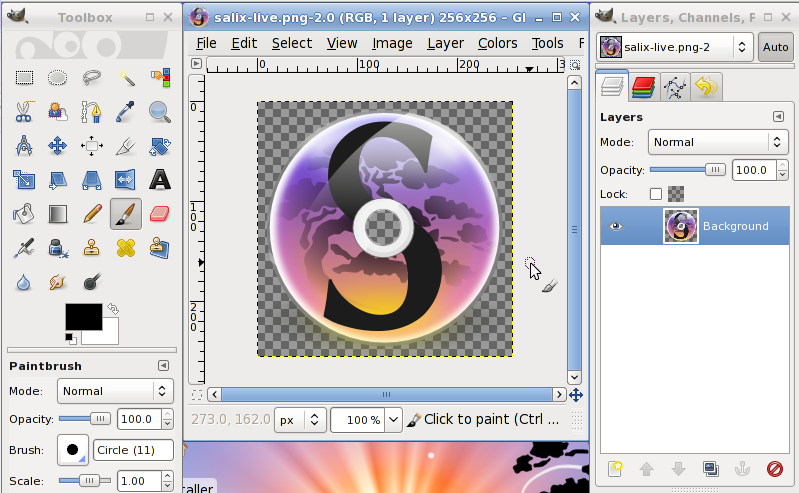Select the Shear tool
This screenshot has width=799, height=493.
(x=58, y=180)
